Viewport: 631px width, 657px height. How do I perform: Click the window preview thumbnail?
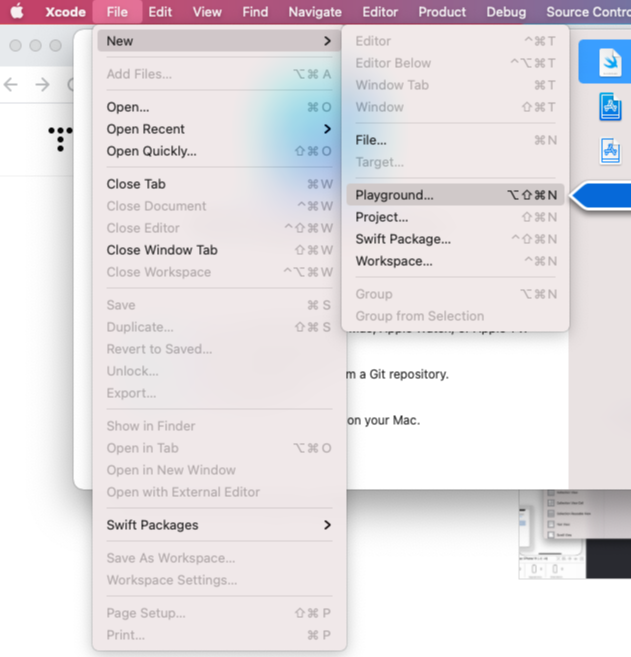click(x=574, y=534)
